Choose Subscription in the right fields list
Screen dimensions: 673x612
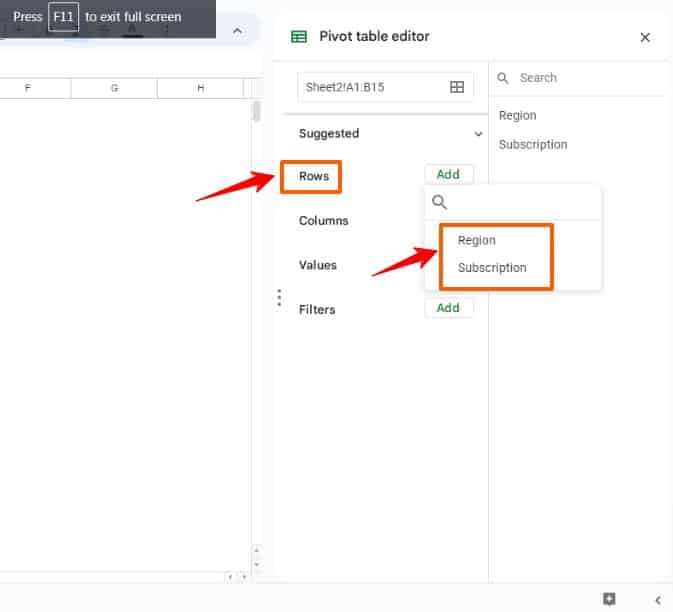533,145
